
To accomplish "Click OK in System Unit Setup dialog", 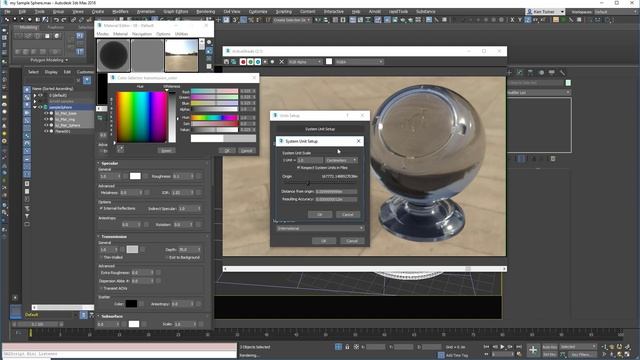I will point(320,214).
